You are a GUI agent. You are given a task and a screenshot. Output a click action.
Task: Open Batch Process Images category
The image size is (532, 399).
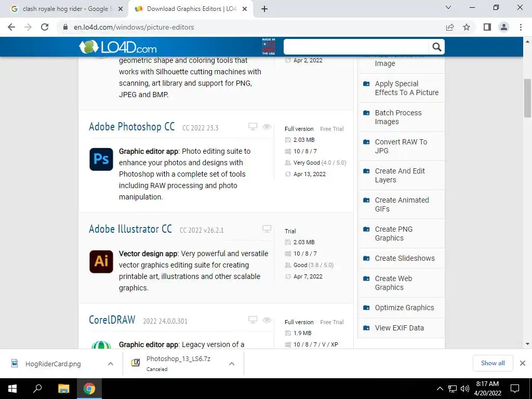point(398,117)
